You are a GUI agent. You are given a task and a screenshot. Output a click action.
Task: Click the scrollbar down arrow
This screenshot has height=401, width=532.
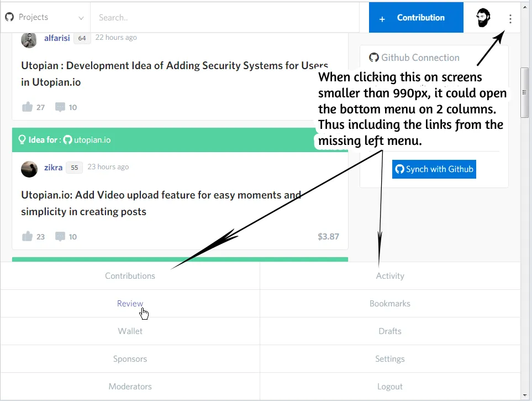click(525, 395)
